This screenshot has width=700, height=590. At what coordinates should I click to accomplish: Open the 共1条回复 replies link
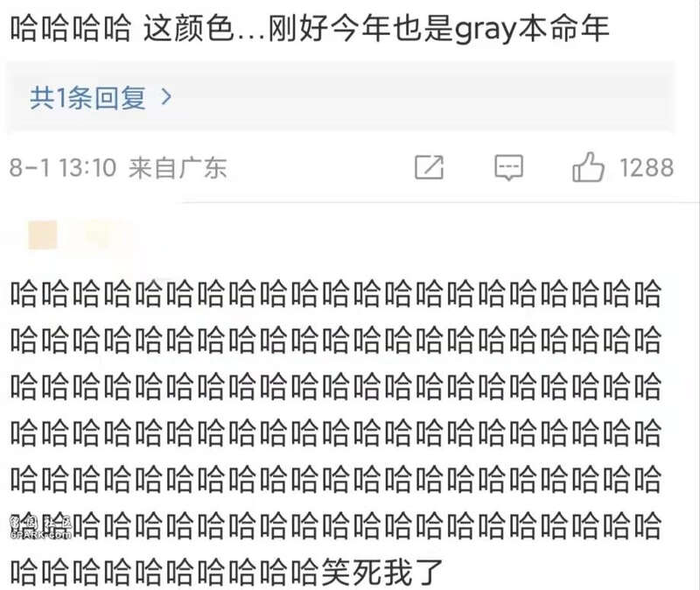point(88,97)
